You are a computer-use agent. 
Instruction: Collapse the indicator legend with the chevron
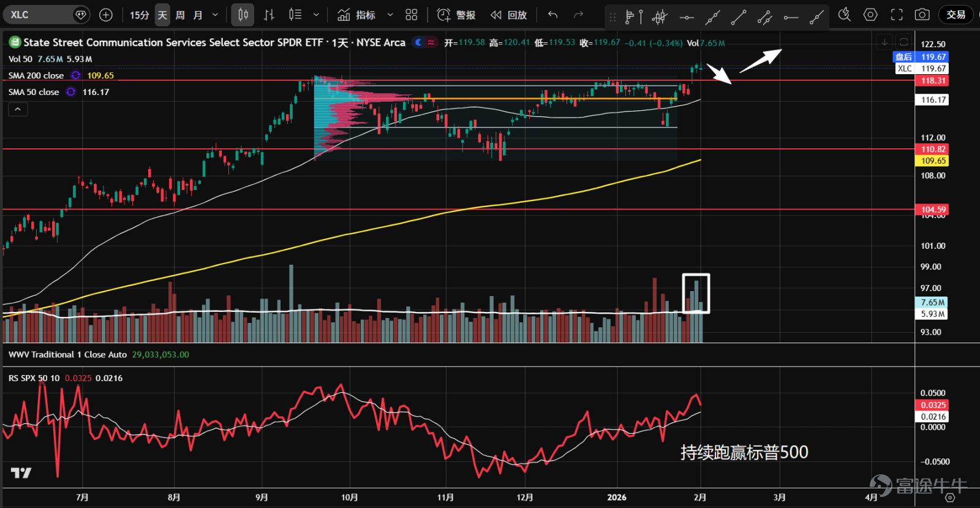18,109
